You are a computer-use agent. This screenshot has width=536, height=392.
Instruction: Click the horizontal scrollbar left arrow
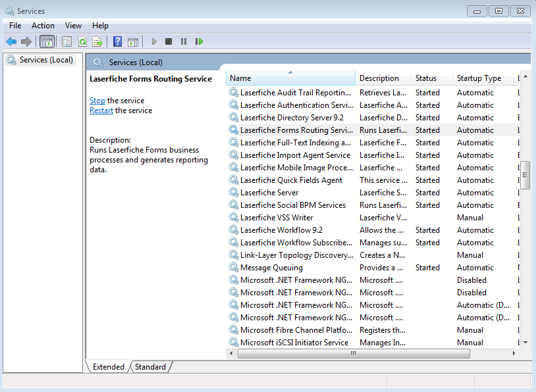pyautogui.click(x=231, y=353)
